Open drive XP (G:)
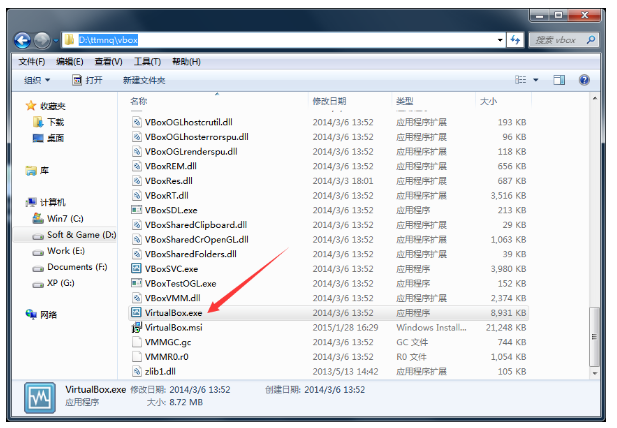 click(x=54, y=283)
